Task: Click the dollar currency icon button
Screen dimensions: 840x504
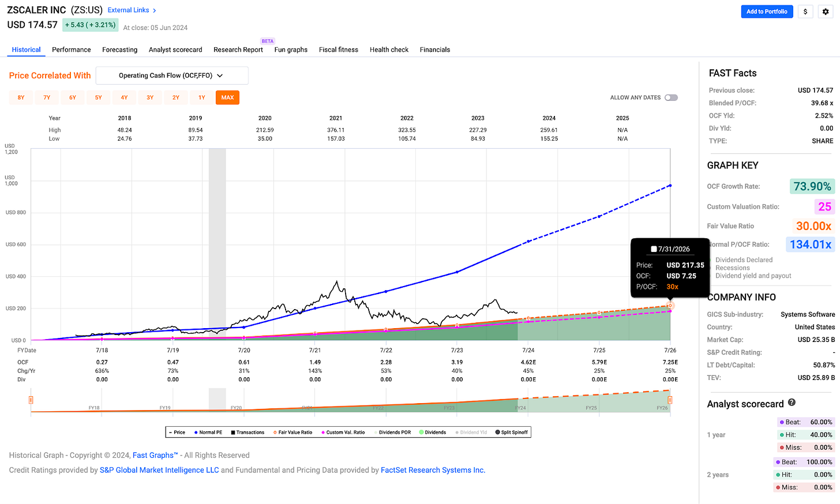Action: pos(805,12)
